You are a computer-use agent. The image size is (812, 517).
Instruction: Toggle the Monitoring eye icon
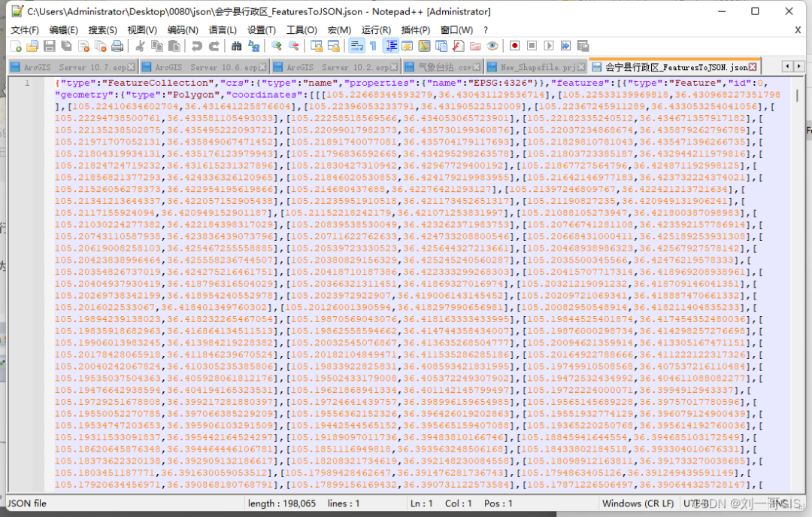tap(492, 46)
